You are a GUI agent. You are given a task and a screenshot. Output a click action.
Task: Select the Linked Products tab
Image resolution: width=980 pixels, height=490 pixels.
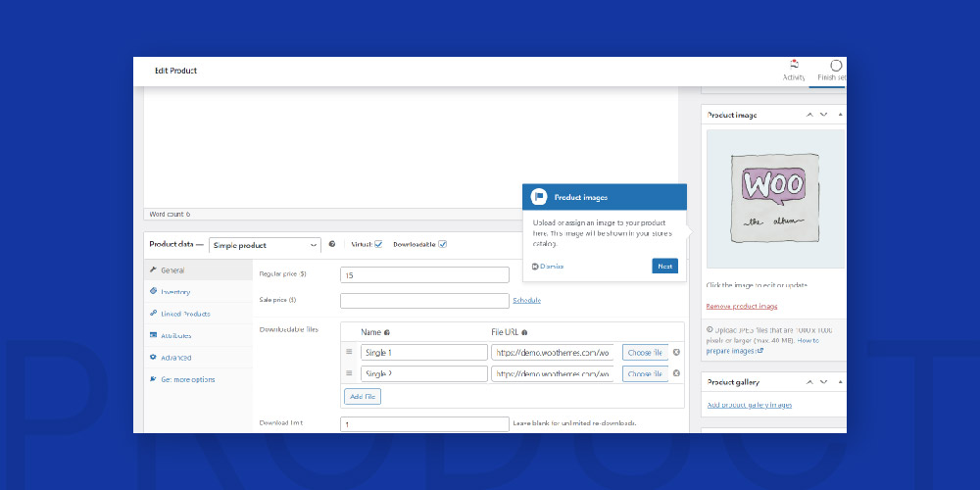199,314
